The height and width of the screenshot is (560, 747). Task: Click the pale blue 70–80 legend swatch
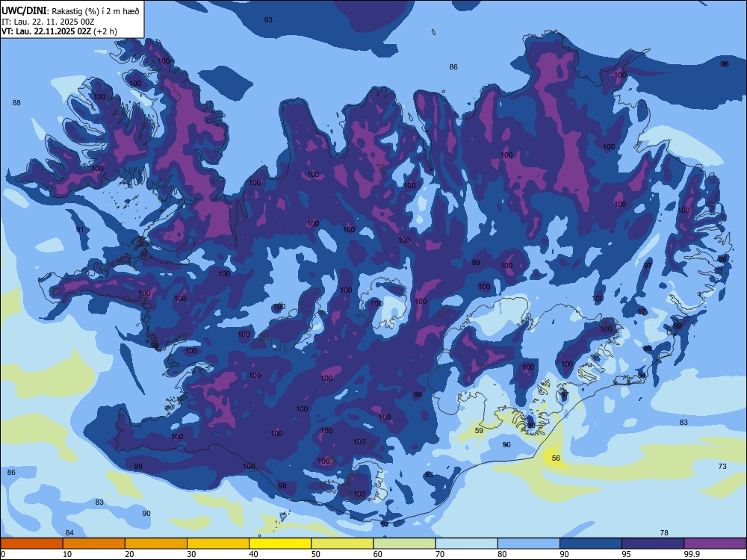click(x=466, y=544)
